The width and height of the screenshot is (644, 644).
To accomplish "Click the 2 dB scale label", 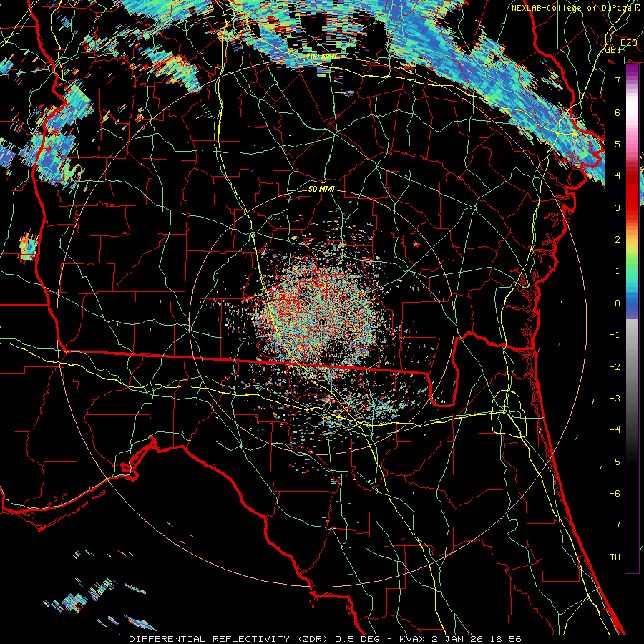I will (x=618, y=240).
